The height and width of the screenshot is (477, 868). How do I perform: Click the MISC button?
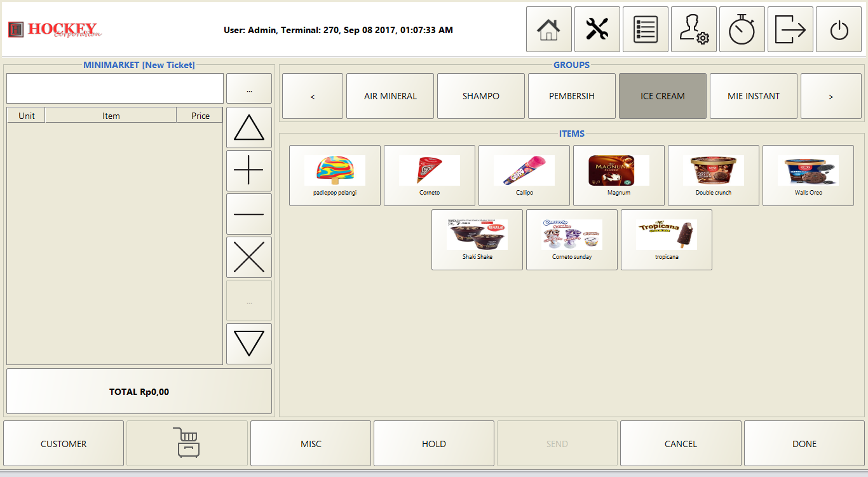coord(311,443)
